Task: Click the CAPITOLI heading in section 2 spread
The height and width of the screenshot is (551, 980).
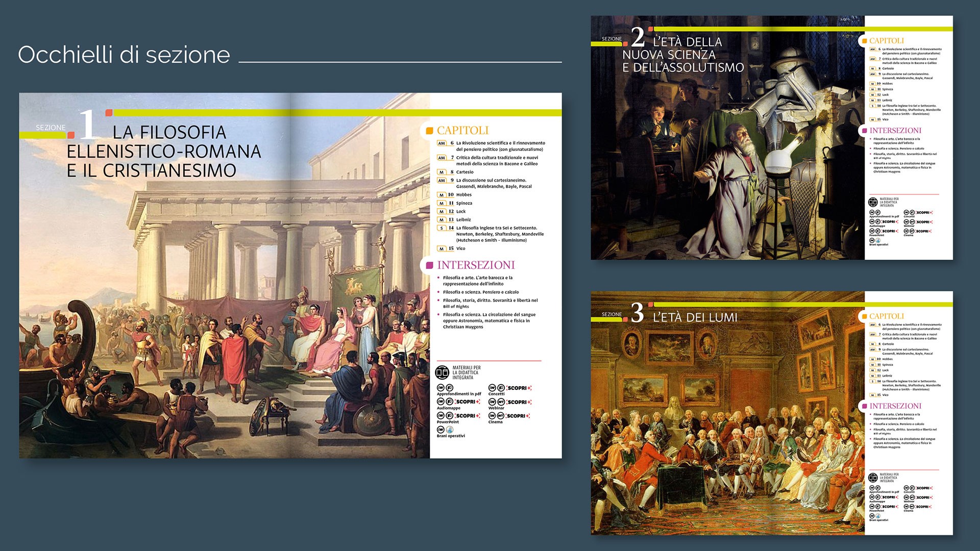Action: pos(887,41)
